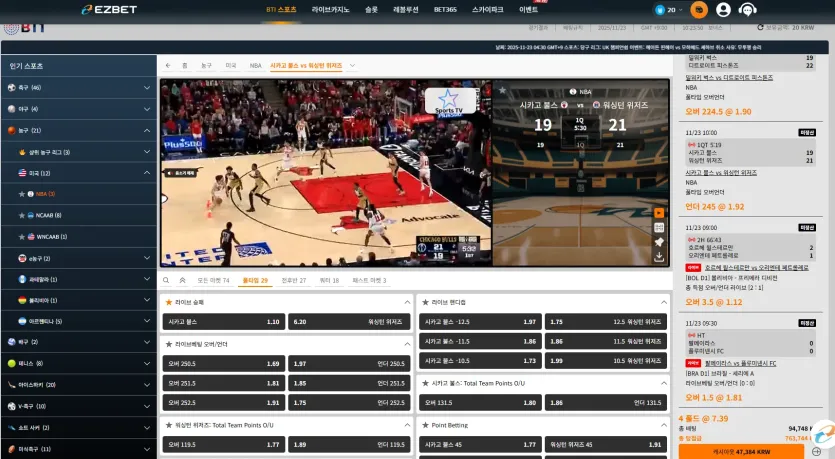
Task: Select 워싱턴 위저즈 6.20 moneyline odds
Action: click(349, 322)
